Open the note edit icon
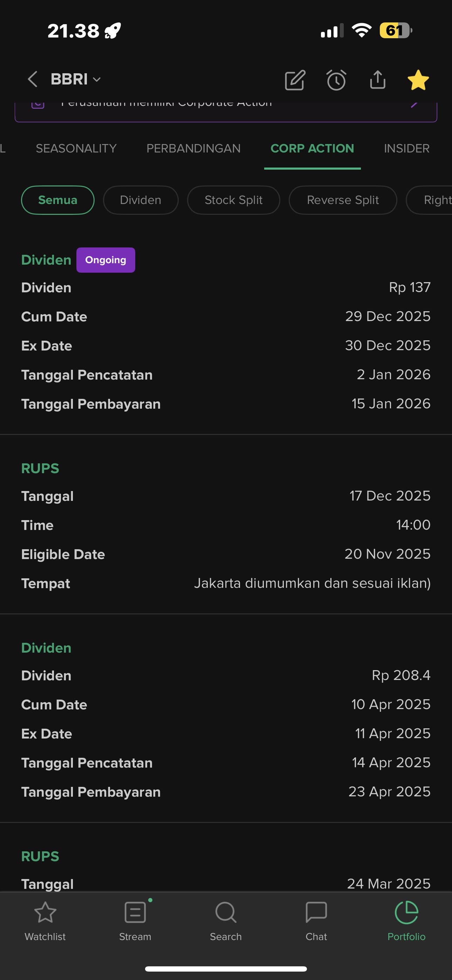Image resolution: width=452 pixels, height=980 pixels. (295, 80)
